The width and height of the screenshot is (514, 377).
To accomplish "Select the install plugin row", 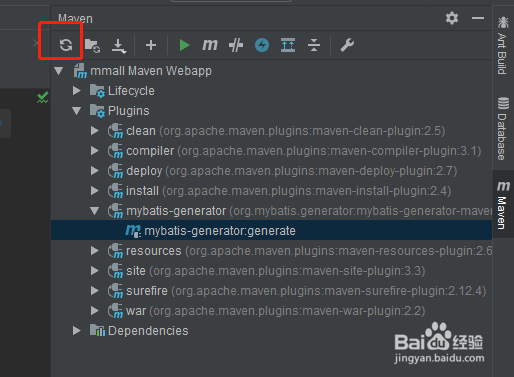I will [271, 191].
